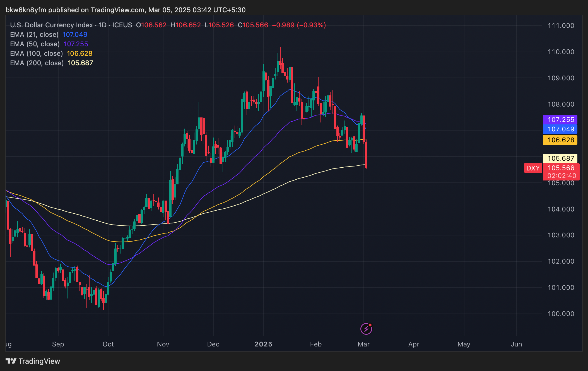This screenshot has height=371, width=588.
Task: Click the pale yellow 105.687 price label
Action: click(x=560, y=158)
